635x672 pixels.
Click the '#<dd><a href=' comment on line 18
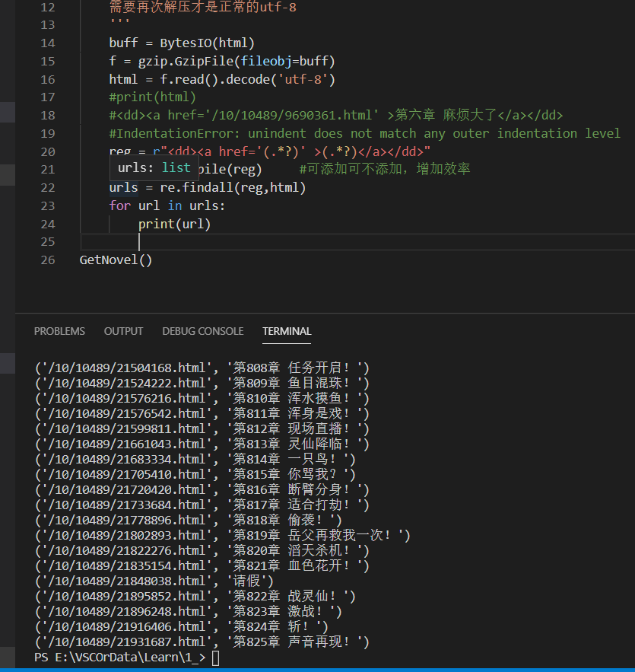tap(336, 115)
